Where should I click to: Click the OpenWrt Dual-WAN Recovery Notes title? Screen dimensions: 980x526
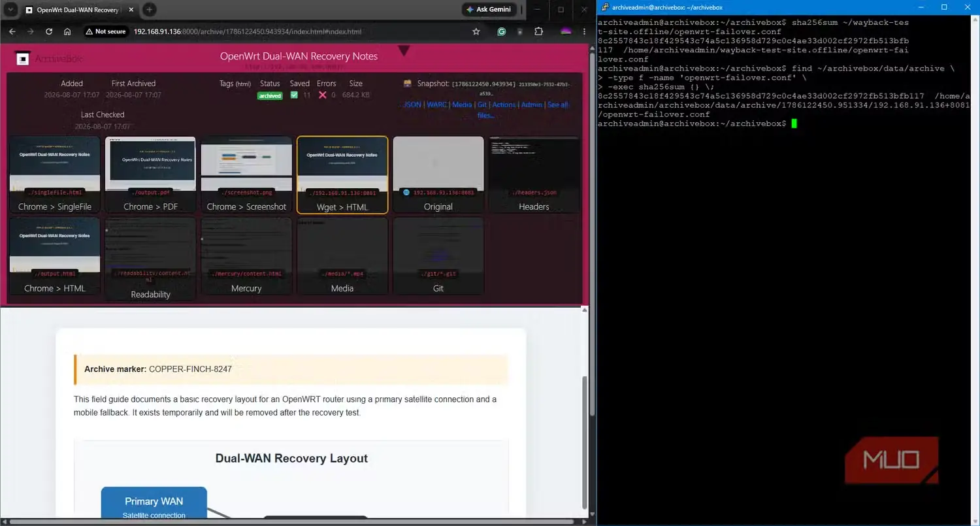click(299, 56)
